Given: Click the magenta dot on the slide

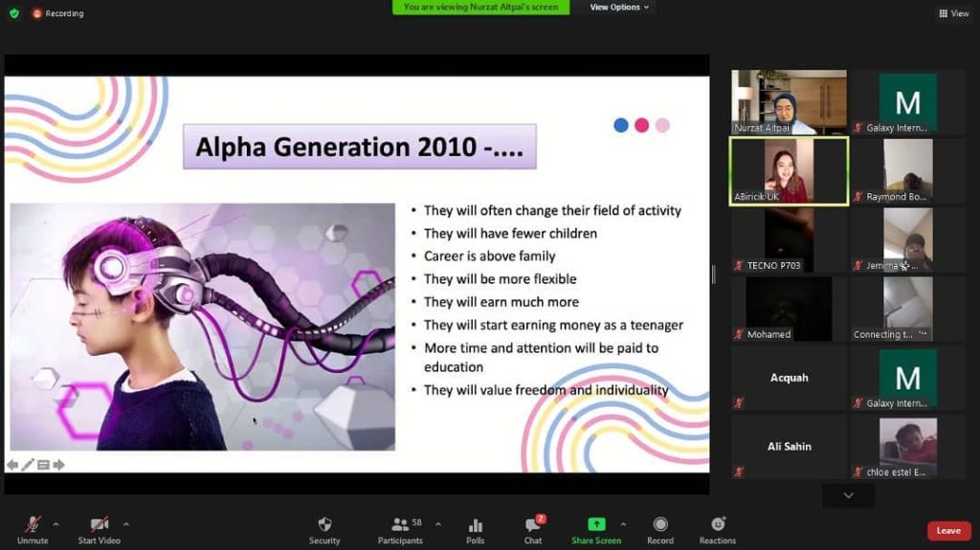Looking at the screenshot, I should point(641,125).
